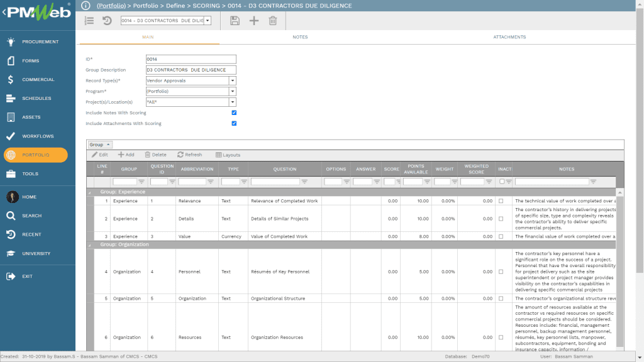Select the Portfolio module
644x362 pixels.
pos(36,155)
